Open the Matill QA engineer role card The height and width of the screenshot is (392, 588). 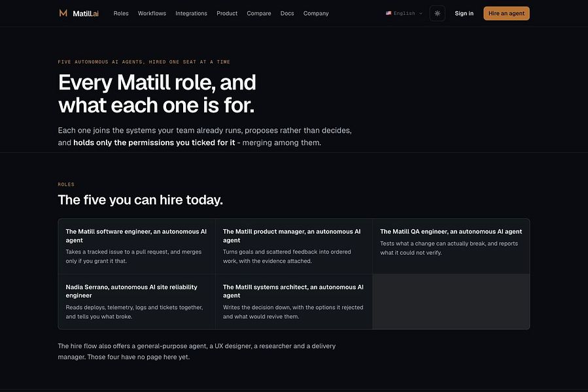click(451, 246)
